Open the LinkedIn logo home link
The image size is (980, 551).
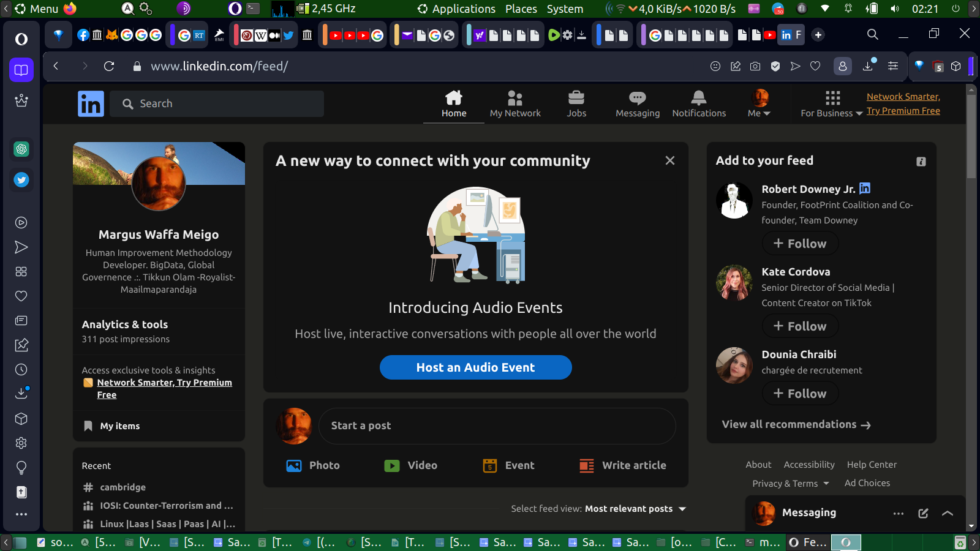(91, 103)
